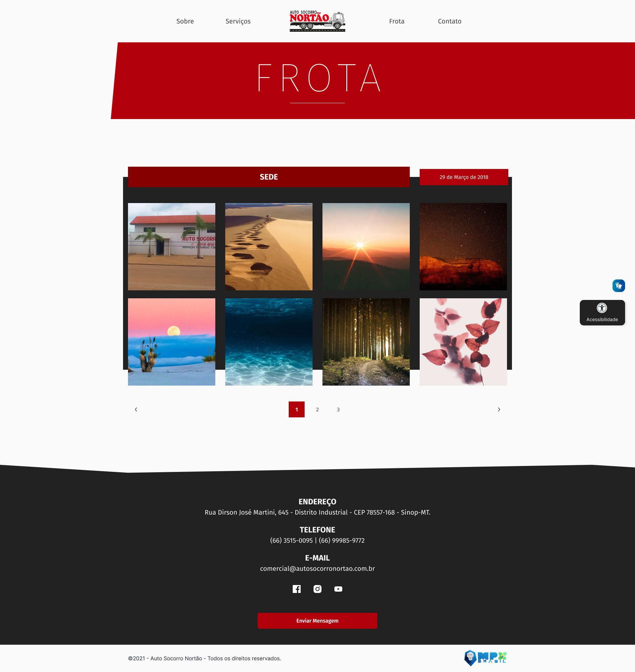Go to previous page with left chevron
The image size is (635, 672).
(136, 409)
